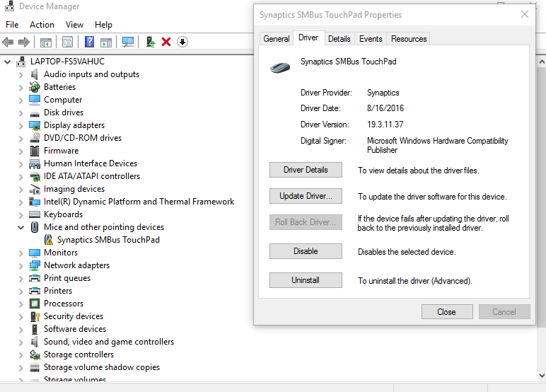
Task: Expand the Printers category chevron
Action: click(21, 292)
